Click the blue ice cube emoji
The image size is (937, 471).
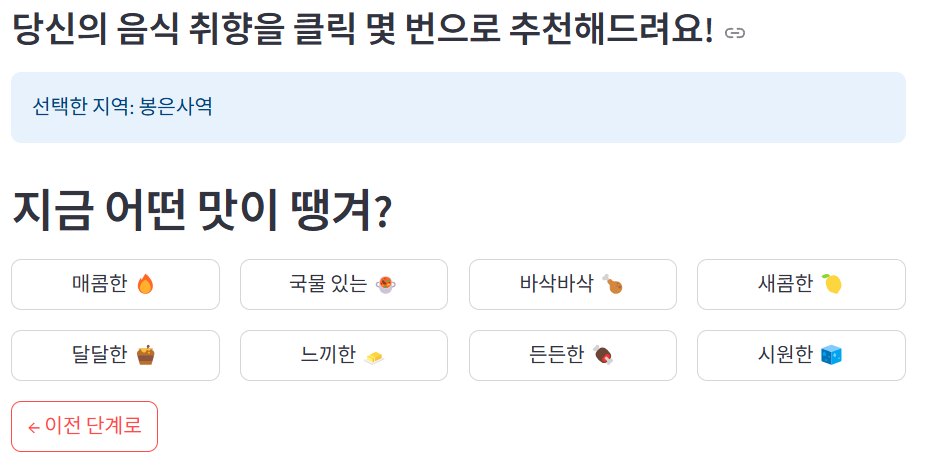click(831, 354)
